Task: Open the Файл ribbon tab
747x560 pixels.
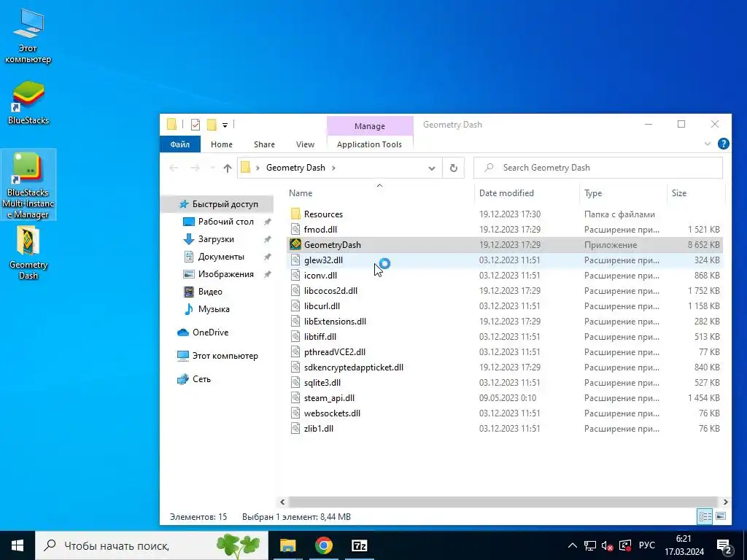Action: point(180,144)
